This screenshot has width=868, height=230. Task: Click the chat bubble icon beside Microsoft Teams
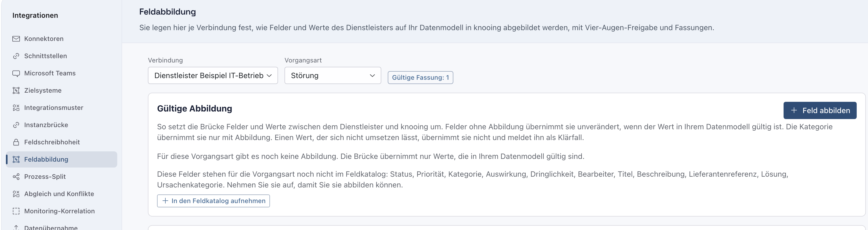point(16,73)
